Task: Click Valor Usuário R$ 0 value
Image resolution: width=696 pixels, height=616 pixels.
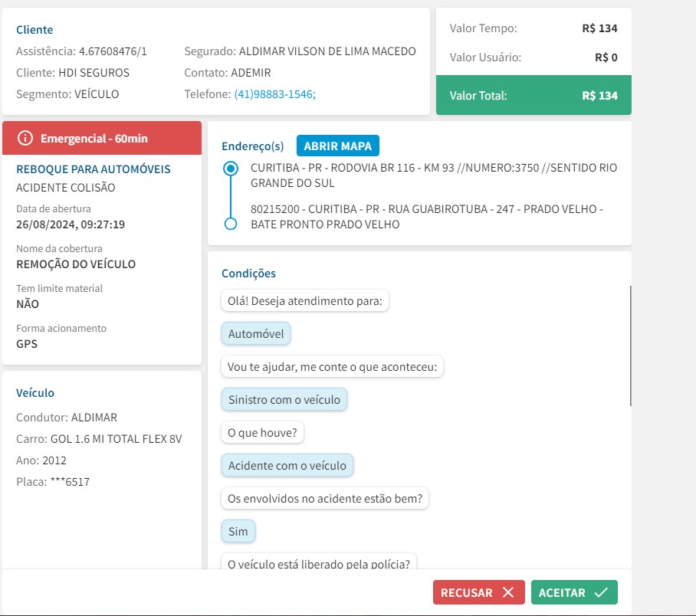Action: (x=606, y=57)
